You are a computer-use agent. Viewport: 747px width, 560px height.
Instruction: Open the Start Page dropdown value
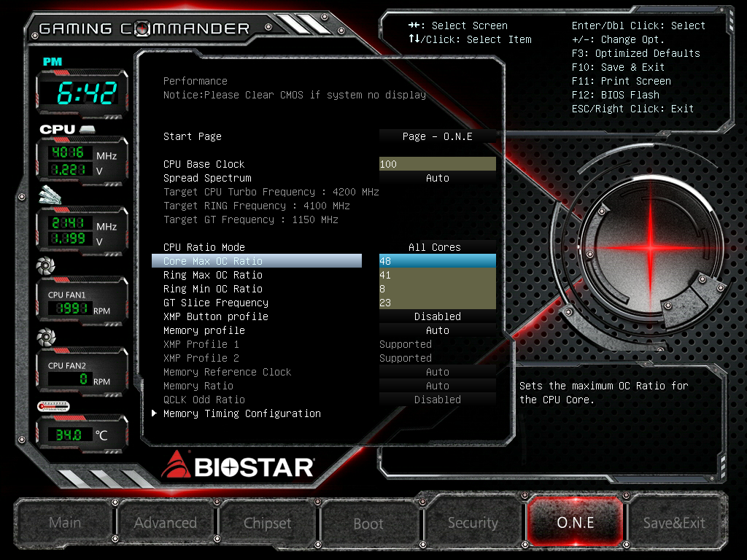click(438, 136)
